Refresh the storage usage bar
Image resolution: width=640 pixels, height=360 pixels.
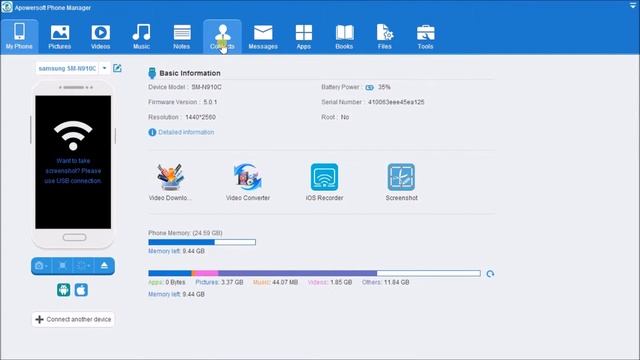coord(490,274)
